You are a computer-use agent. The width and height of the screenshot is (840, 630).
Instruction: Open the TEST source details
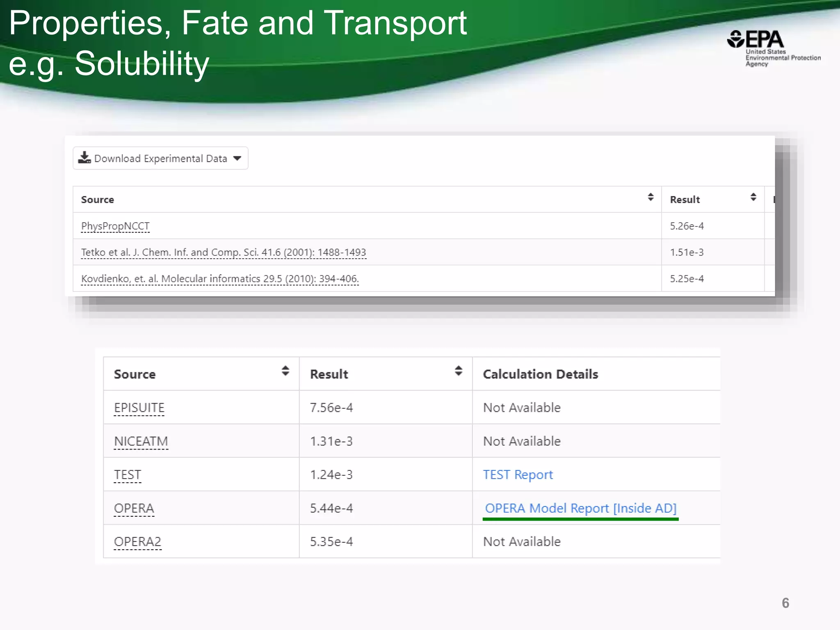[x=128, y=475]
